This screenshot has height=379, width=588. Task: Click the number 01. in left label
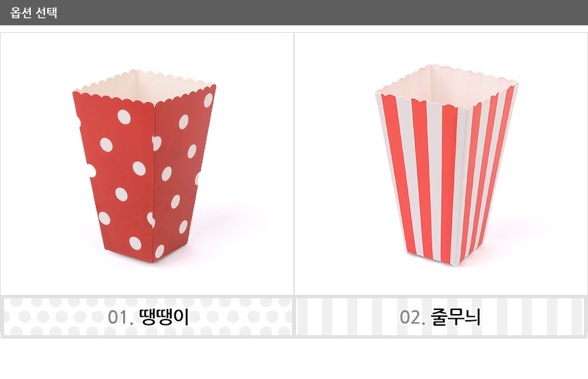tap(120, 317)
